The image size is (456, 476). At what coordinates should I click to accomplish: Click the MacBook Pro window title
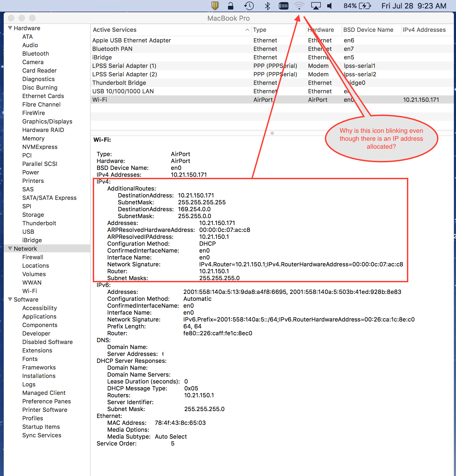(229, 18)
